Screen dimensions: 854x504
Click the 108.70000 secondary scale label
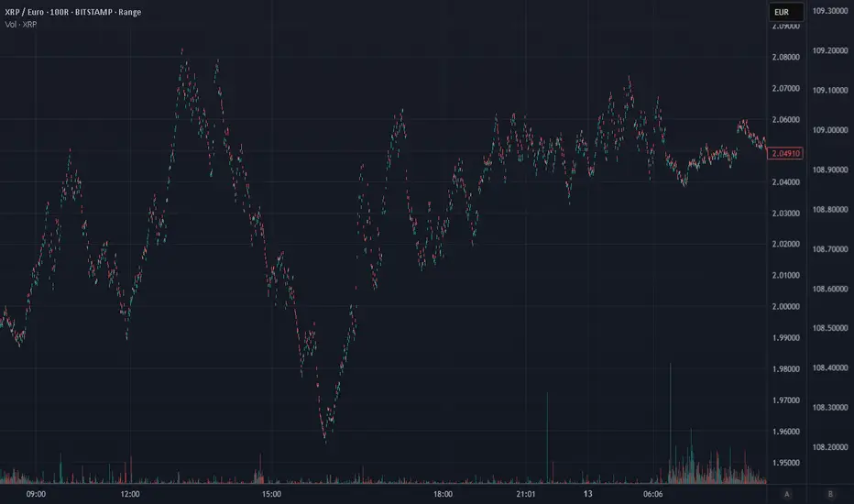(x=830, y=249)
